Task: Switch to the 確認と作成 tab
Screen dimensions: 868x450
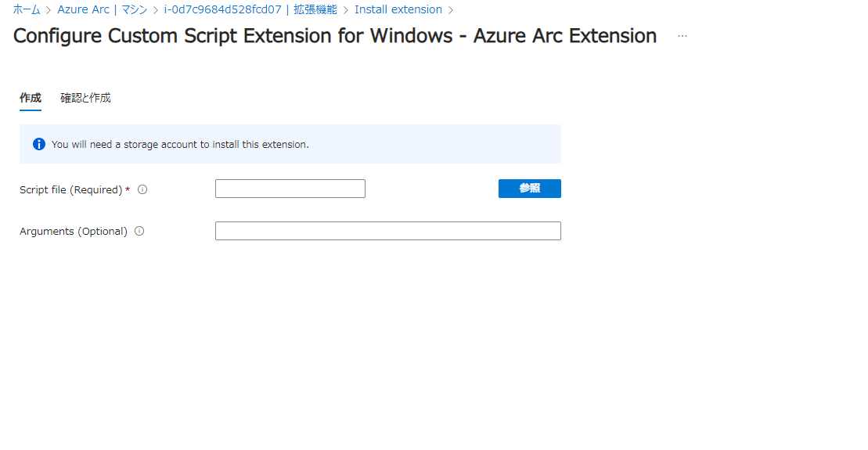Action: pos(85,98)
